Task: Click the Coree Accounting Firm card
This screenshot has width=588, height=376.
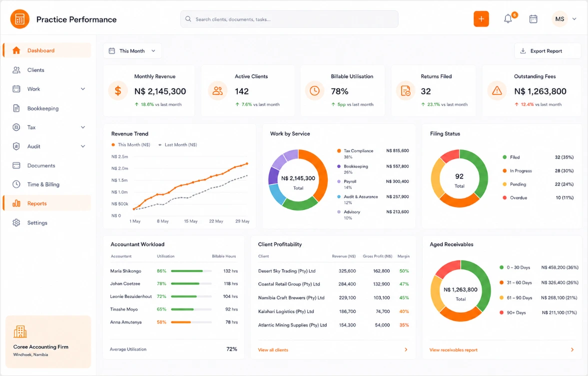Action: pyautogui.click(x=48, y=341)
